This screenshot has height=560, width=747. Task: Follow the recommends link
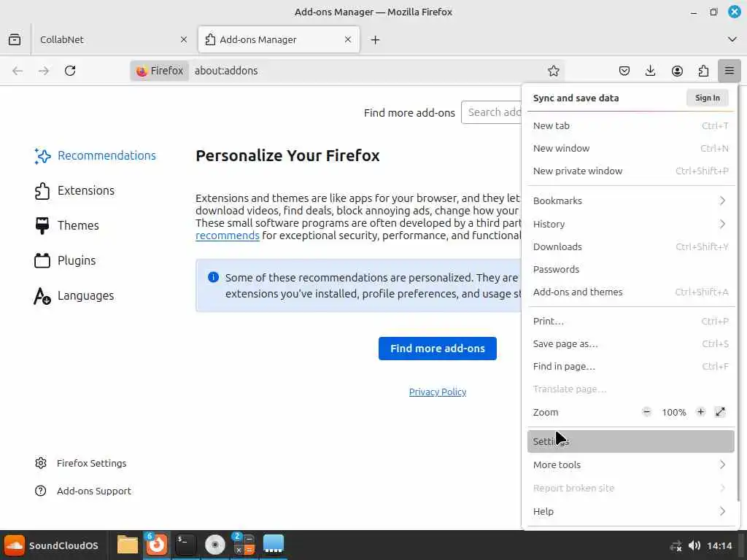tap(228, 236)
